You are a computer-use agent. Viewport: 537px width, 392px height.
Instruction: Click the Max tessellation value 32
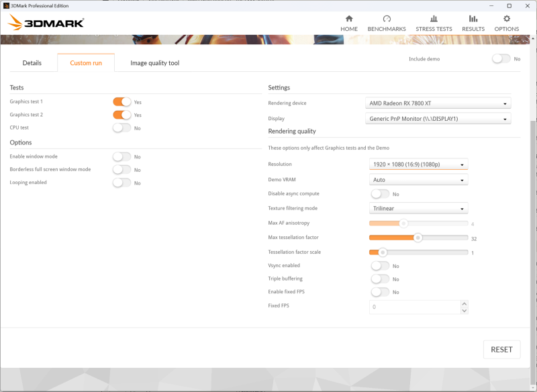(x=474, y=239)
